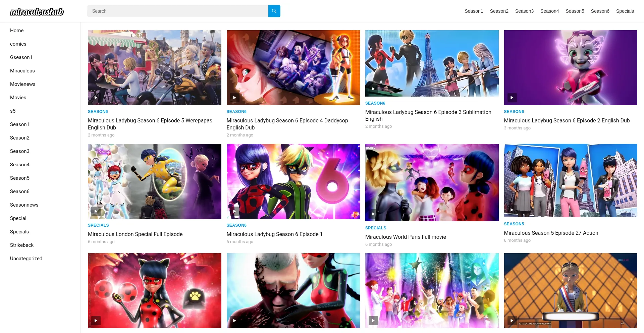Open Season6 in top navigation
The height and width of the screenshot is (333, 644).
(600, 11)
